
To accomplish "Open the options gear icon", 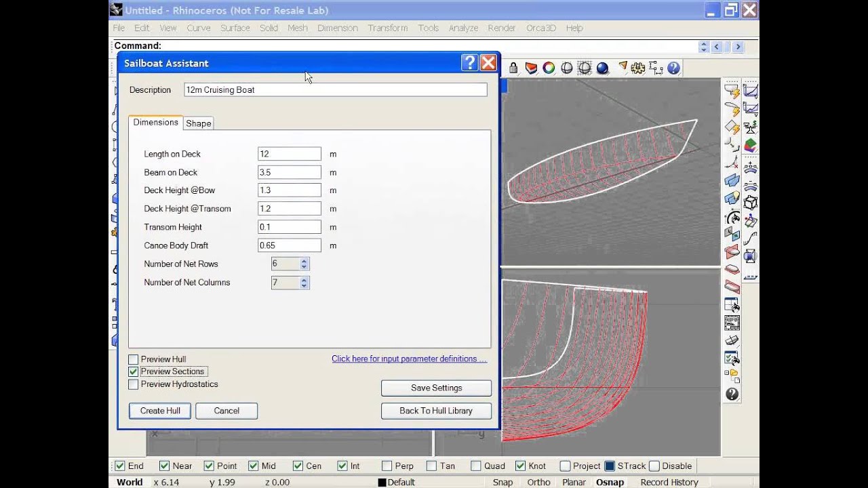I will tap(638, 68).
